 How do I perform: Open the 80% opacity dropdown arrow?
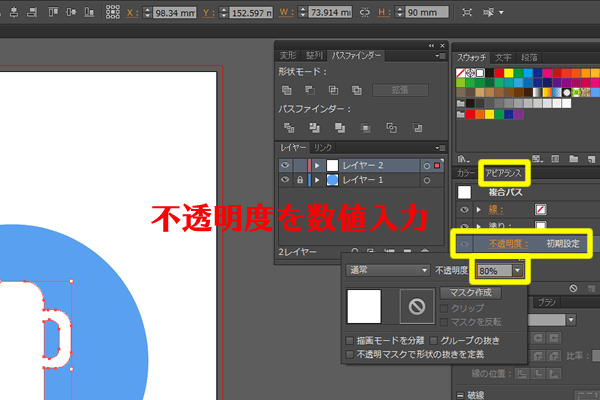[x=517, y=271]
